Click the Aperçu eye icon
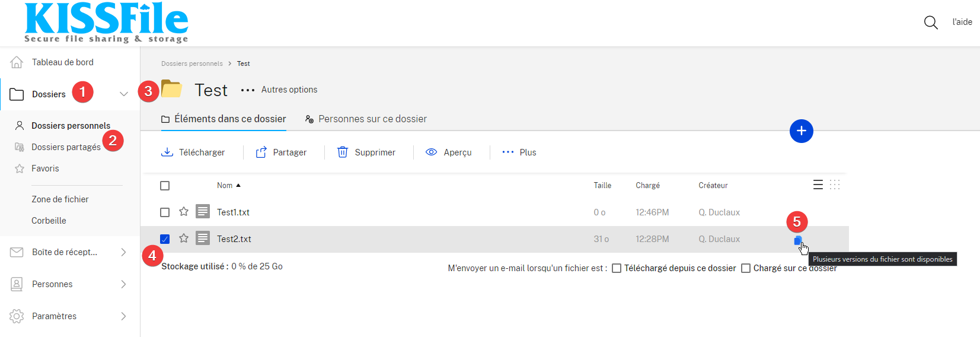 pos(431,152)
